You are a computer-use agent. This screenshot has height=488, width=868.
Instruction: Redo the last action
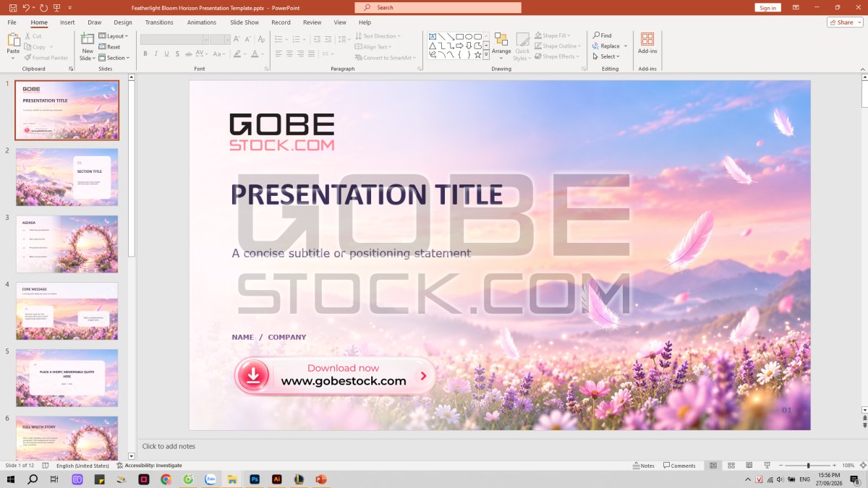coord(43,7)
